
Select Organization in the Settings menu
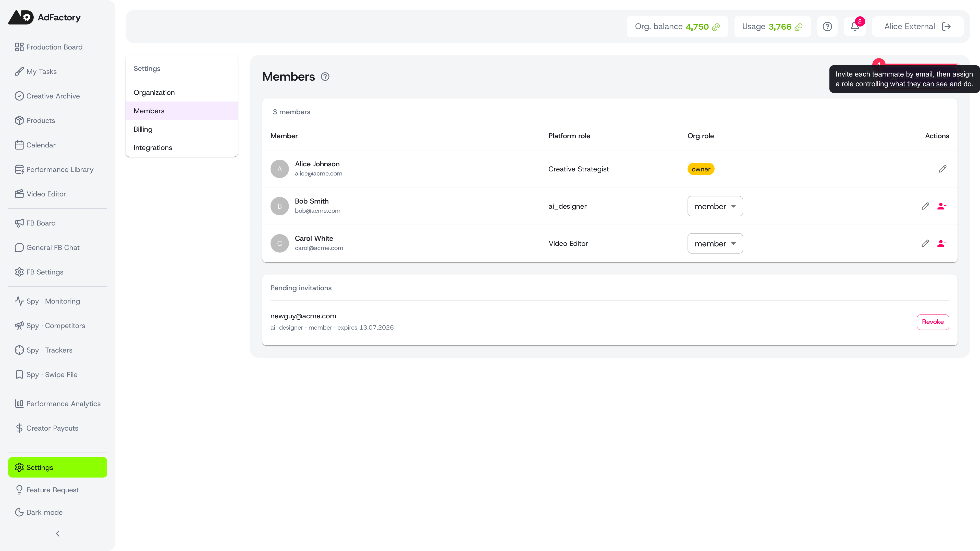[x=181, y=92]
